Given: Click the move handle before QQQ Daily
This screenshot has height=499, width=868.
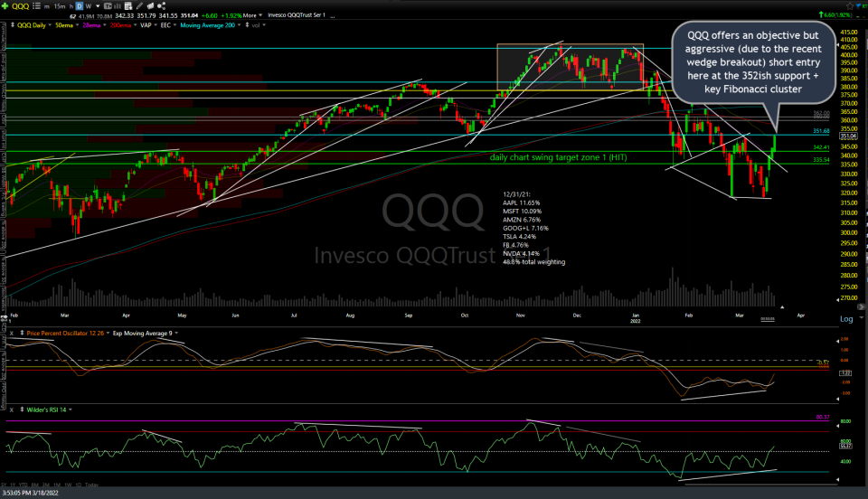Looking at the screenshot, I should coord(13,25).
